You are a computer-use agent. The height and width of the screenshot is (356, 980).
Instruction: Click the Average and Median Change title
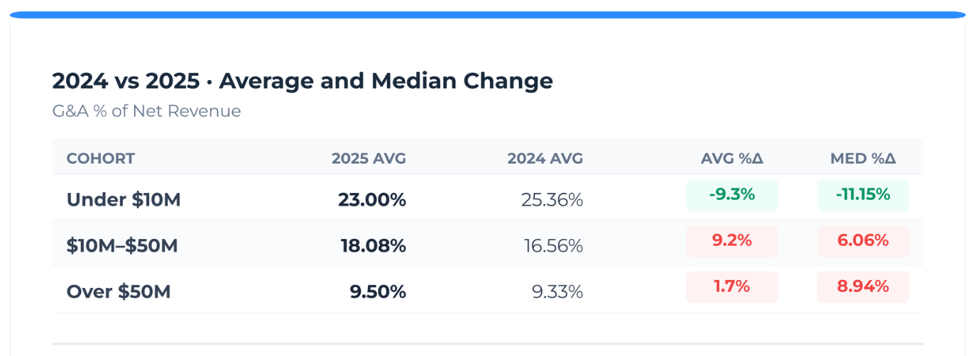pyautogui.click(x=386, y=82)
